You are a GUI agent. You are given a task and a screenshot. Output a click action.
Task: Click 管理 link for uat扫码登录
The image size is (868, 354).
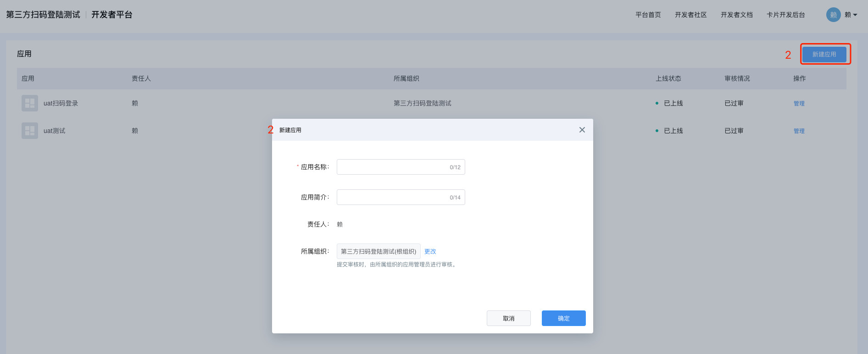[x=799, y=104]
